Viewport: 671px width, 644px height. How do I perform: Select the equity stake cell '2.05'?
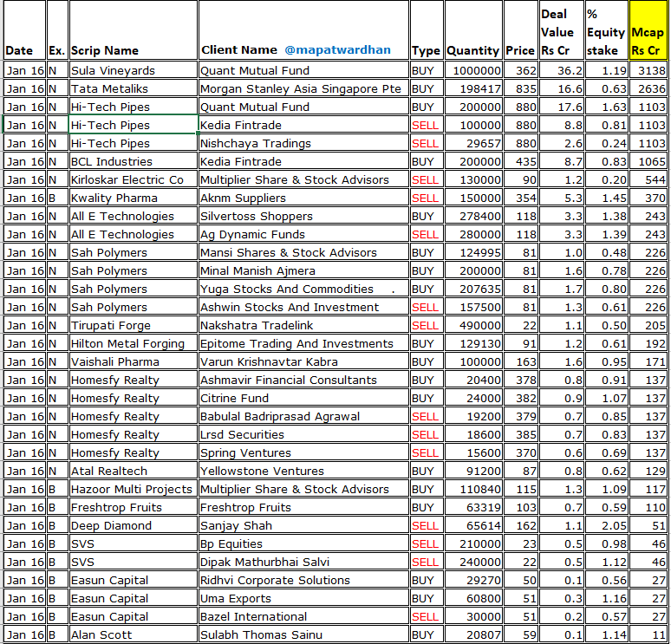(607, 525)
